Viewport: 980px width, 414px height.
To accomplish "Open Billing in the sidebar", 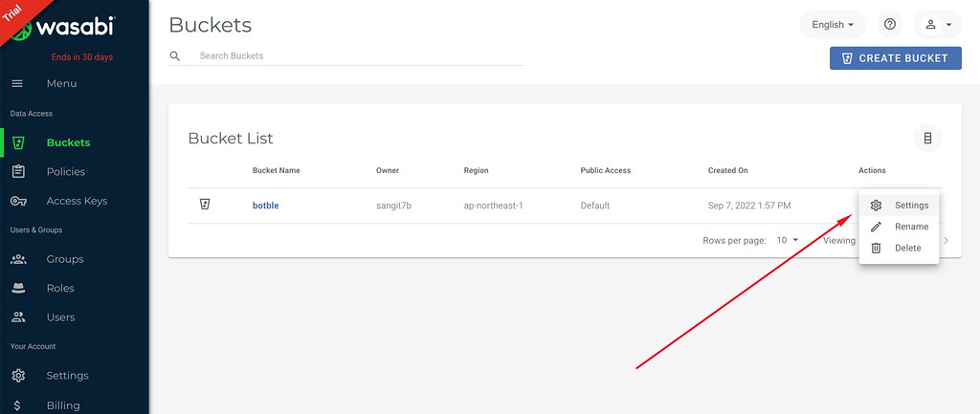I will [63, 405].
